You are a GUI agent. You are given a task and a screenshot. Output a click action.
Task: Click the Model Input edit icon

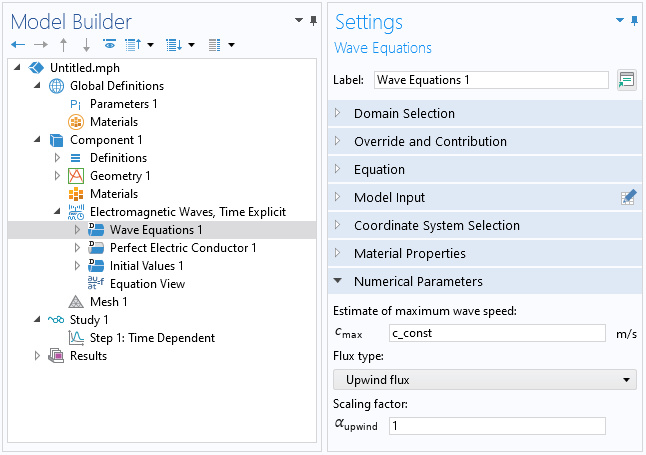[x=628, y=197]
